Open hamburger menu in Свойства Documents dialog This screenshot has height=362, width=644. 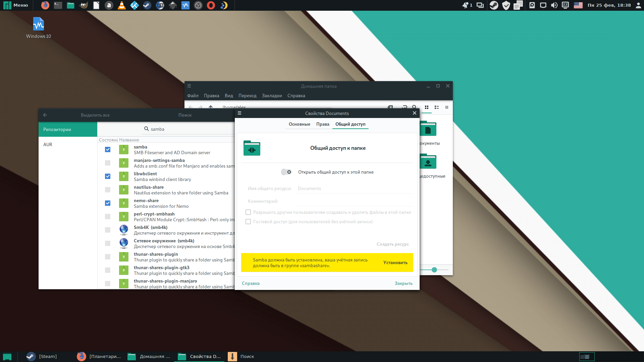(x=239, y=113)
